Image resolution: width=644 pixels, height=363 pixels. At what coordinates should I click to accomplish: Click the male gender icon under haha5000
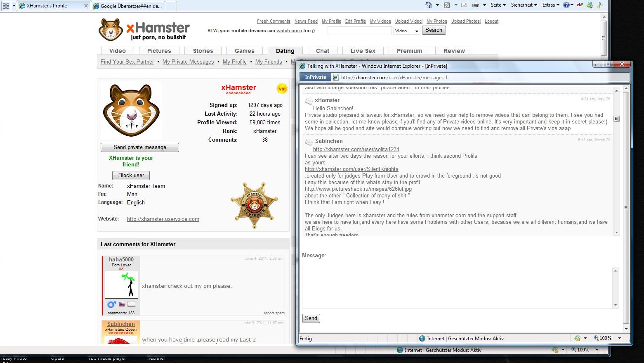(111, 304)
